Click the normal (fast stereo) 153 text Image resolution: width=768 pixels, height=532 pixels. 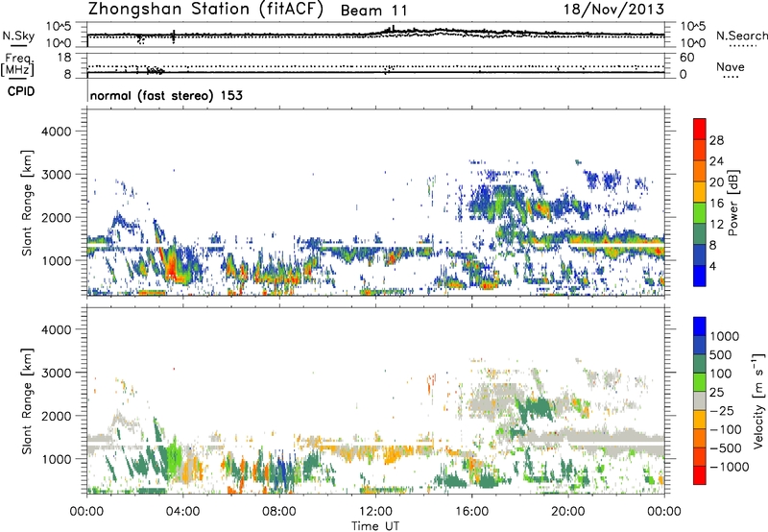click(166, 95)
